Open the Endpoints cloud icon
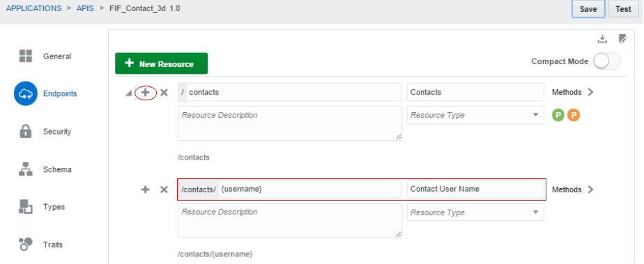 pos(26,93)
